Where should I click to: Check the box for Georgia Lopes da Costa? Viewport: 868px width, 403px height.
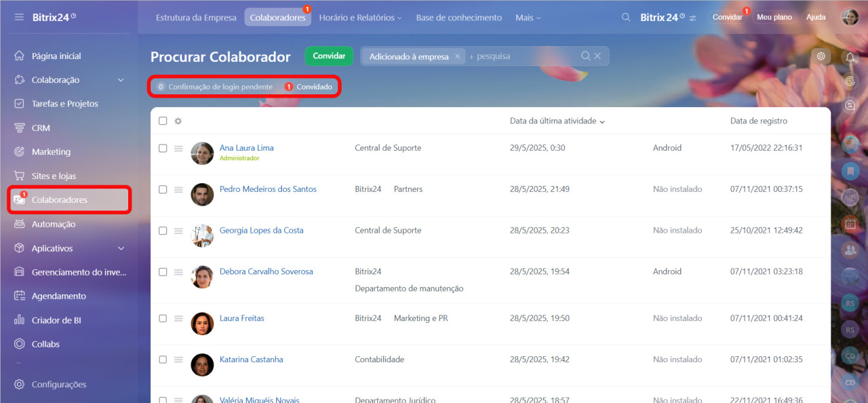(x=163, y=231)
